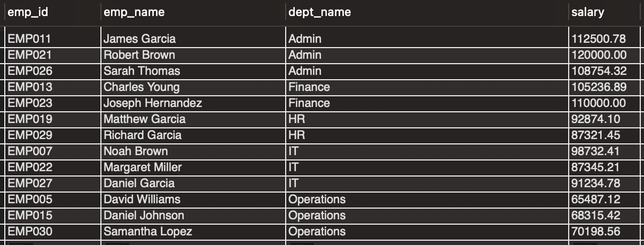Select Daniel Garcia's IT department cell

[x=294, y=183]
